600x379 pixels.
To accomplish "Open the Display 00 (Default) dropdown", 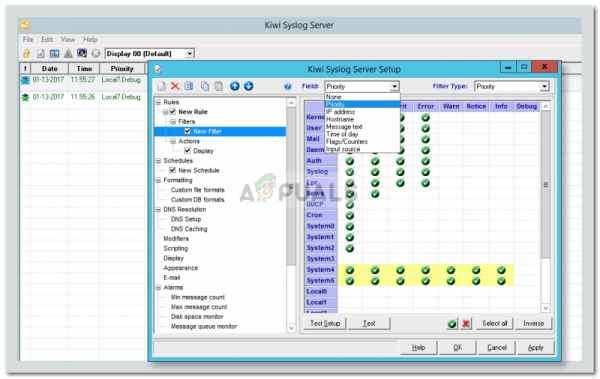I will (x=189, y=54).
